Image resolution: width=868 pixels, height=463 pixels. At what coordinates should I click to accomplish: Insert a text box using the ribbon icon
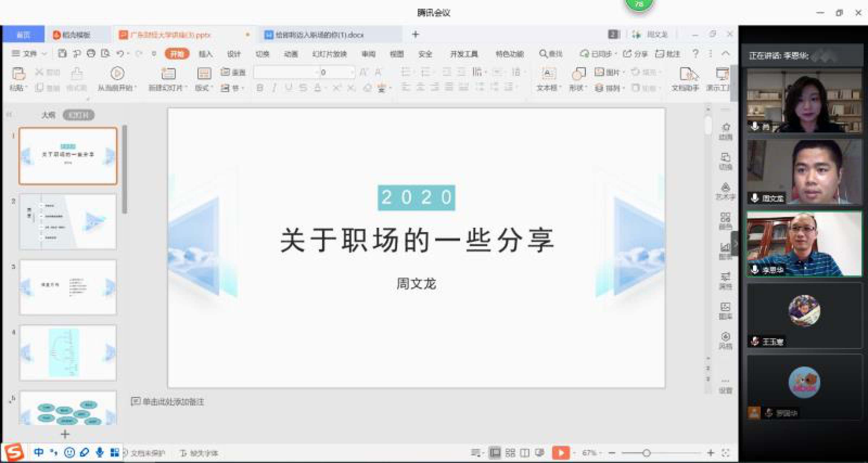(x=548, y=74)
